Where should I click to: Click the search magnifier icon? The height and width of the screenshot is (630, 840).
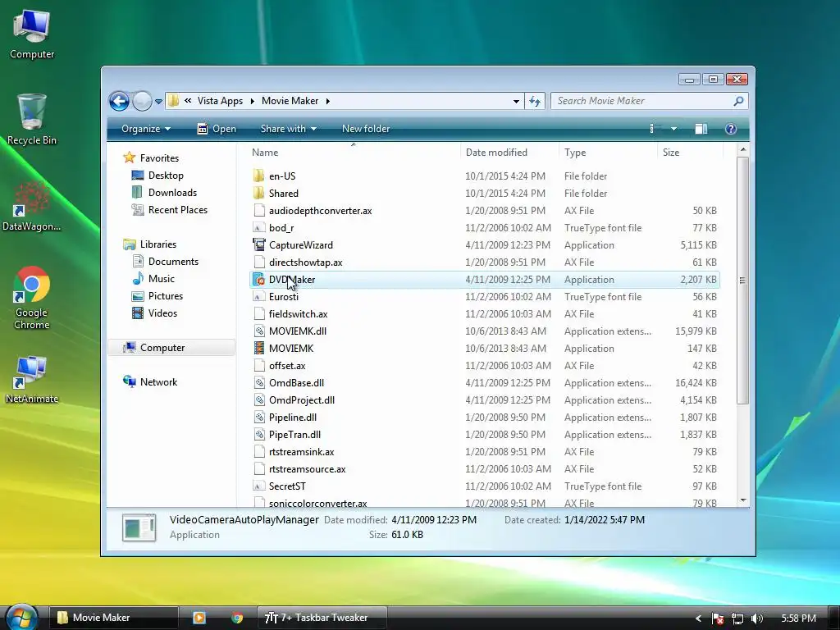coord(739,101)
